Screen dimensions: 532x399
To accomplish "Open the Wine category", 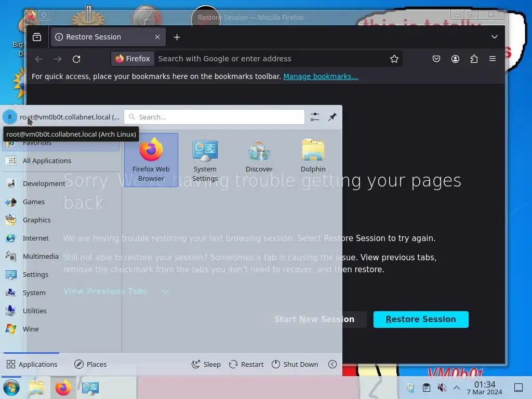I will pyautogui.click(x=61, y=329).
